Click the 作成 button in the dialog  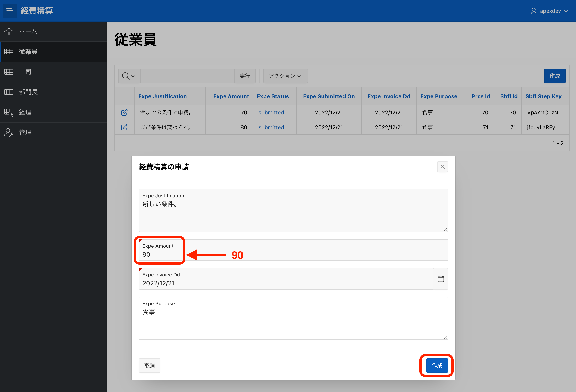(x=437, y=365)
